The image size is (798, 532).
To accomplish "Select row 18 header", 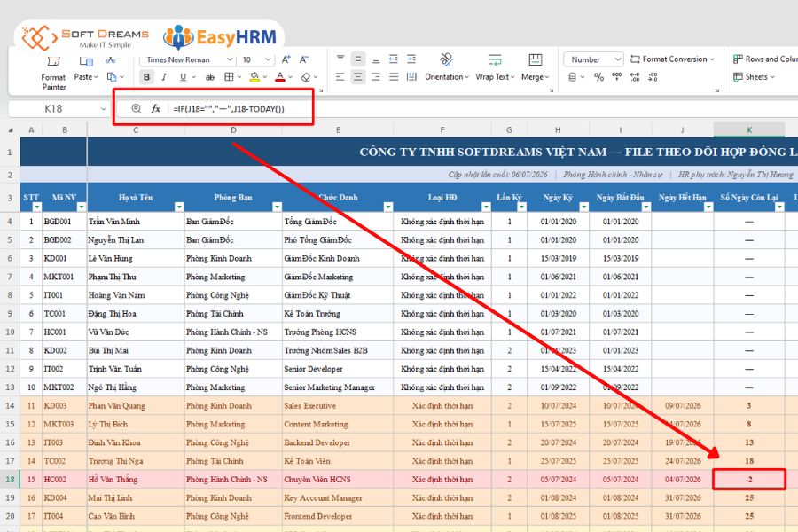I will 10,480.
